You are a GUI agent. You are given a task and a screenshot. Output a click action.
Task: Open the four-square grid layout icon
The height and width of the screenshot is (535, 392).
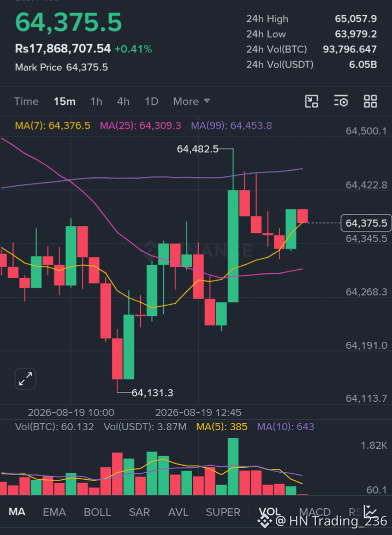(x=370, y=102)
